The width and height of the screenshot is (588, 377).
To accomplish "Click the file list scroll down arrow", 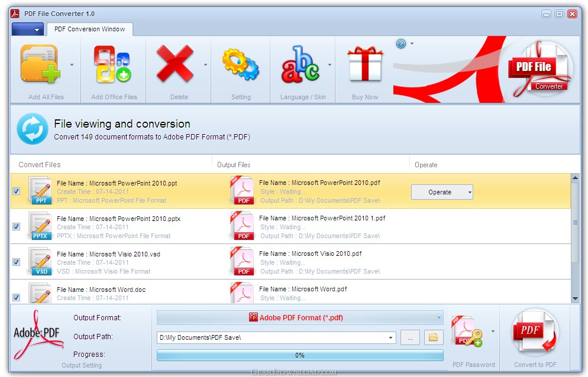I will 575,298.
